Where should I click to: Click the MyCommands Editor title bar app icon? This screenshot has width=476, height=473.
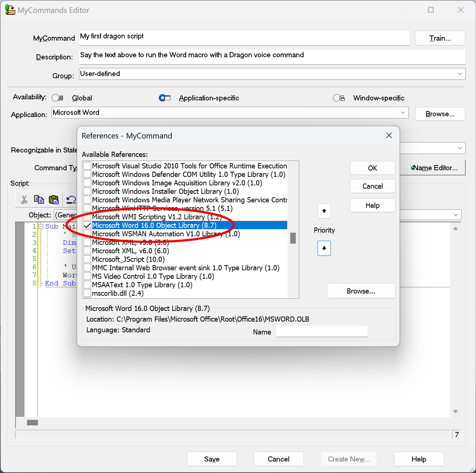(10, 10)
